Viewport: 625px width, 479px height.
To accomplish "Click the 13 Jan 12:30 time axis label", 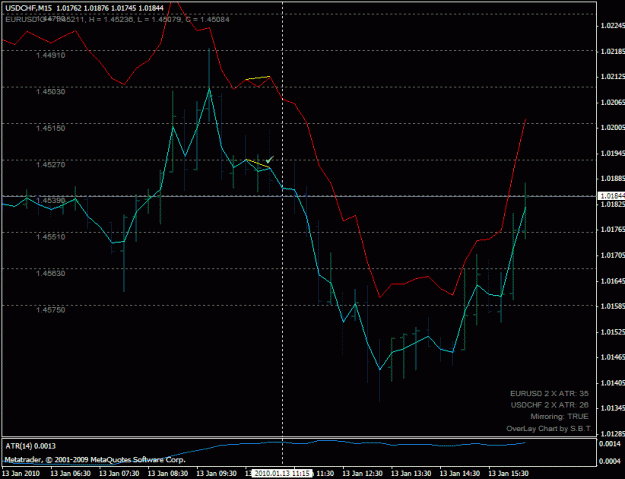I will click(x=362, y=473).
